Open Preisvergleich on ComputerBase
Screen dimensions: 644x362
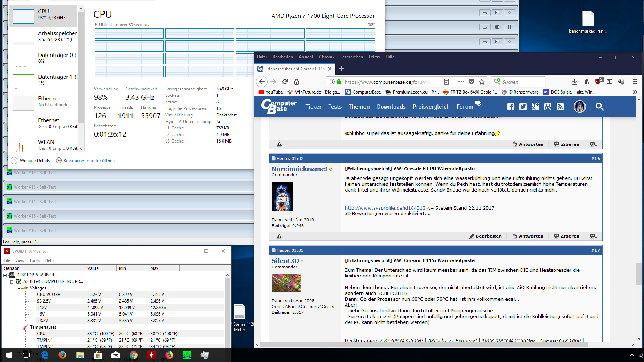431,107
